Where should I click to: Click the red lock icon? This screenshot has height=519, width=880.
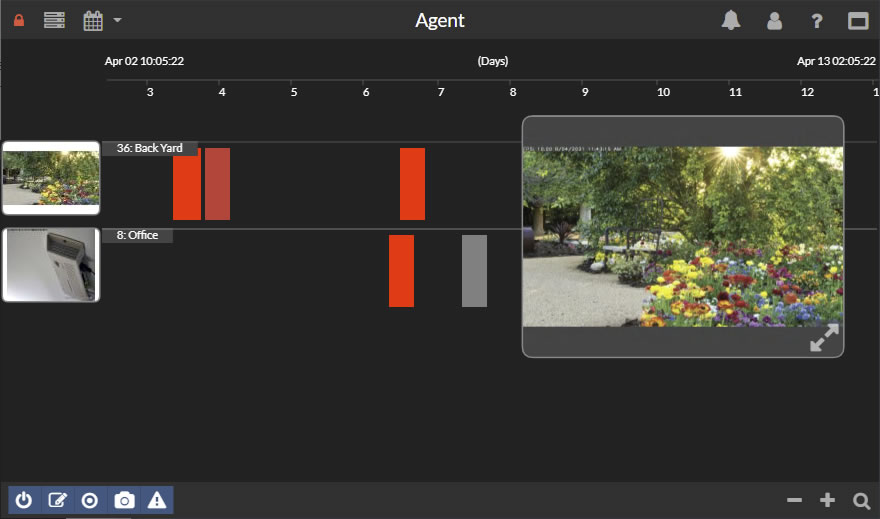pos(19,20)
